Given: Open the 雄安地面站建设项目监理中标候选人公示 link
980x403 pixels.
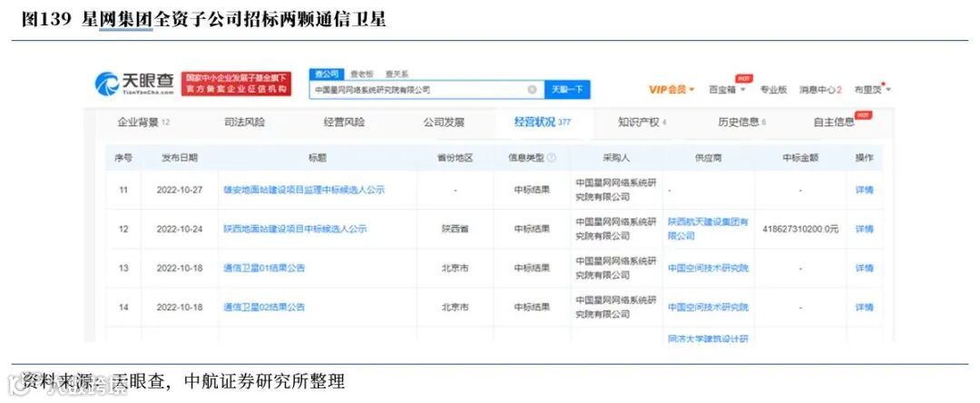Looking at the screenshot, I should click(304, 190).
